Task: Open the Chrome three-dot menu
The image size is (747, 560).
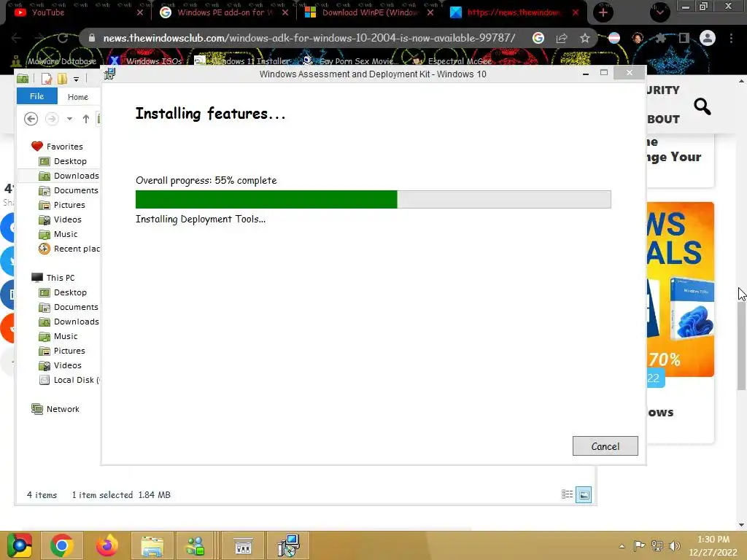Action: pyautogui.click(x=731, y=38)
